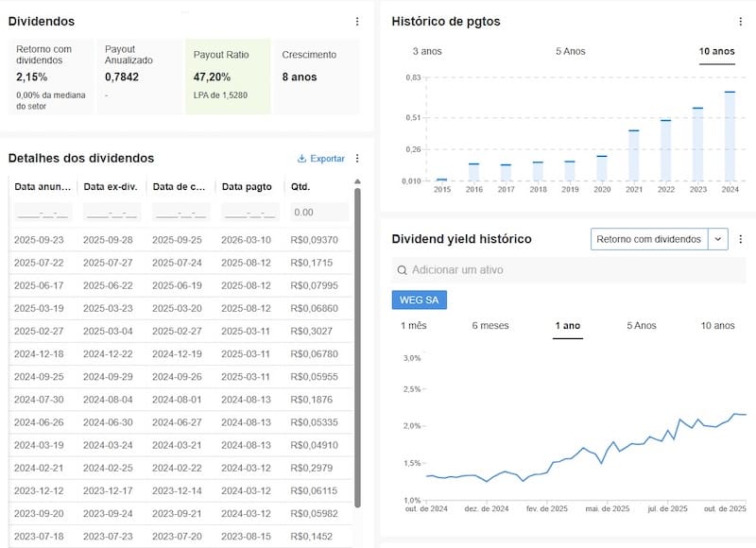Switch the yield chart to 6 meses
The width and height of the screenshot is (756, 548).
490,326
